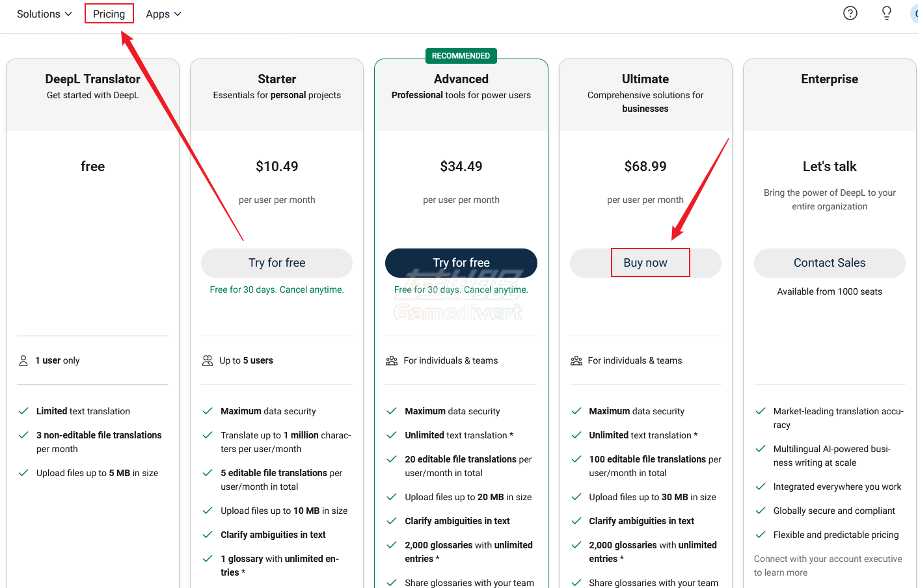The height and width of the screenshot is (588, 918).
Task: Click checkmark next to Limited text translation
Action: click(23, 411)
